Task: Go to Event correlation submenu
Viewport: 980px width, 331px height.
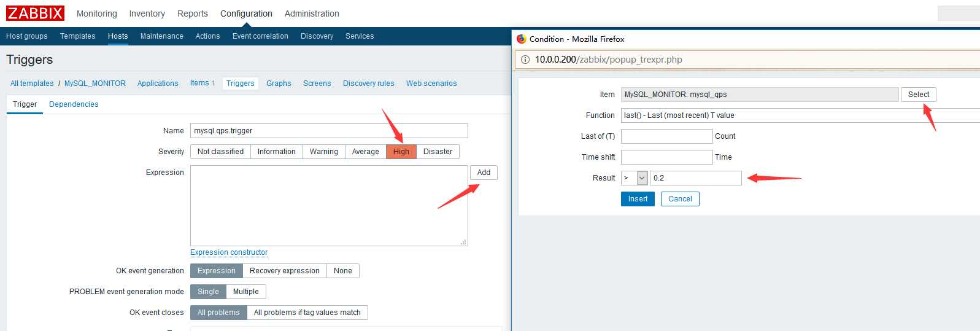Action: 260,36
